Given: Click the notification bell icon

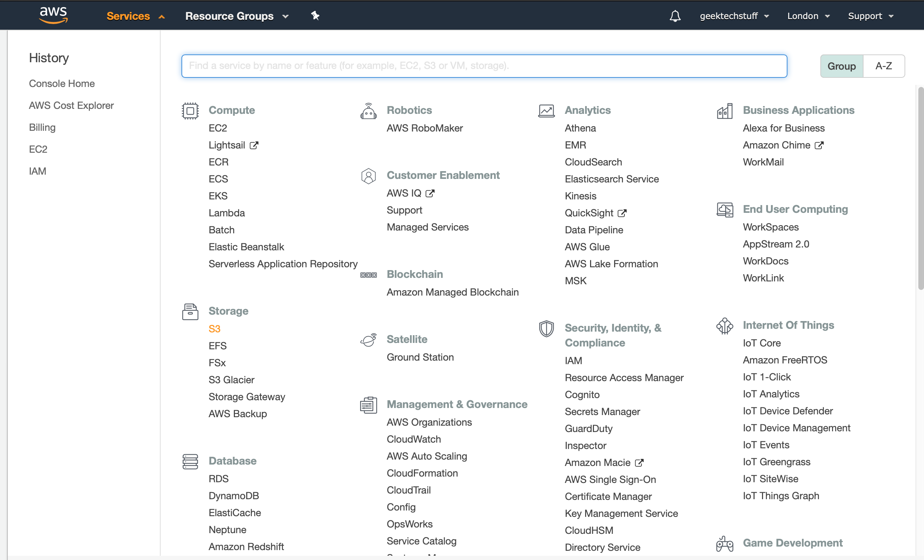Looking at the screenshot, I should [x=675, y=16].
